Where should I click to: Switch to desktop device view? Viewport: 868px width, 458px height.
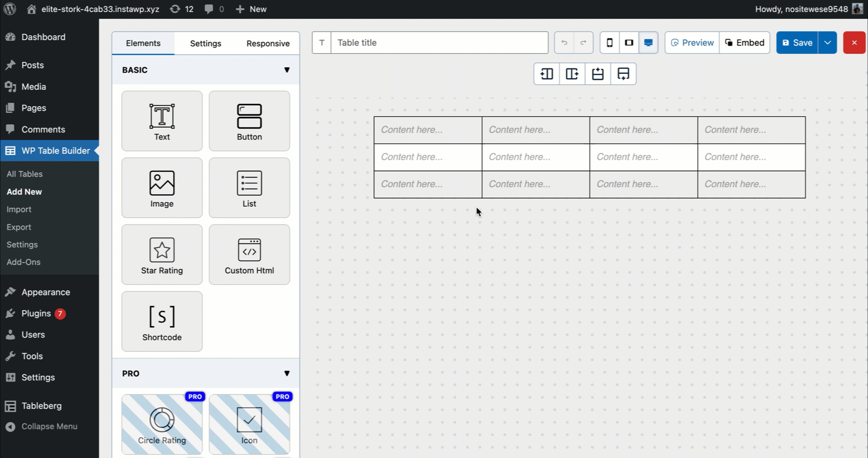648,43
